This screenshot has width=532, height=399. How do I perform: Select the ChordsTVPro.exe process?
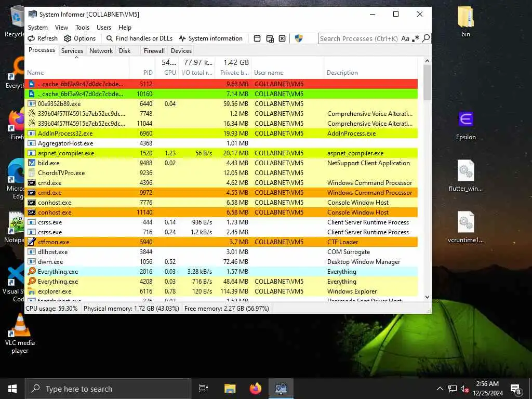tap(221, 172)
